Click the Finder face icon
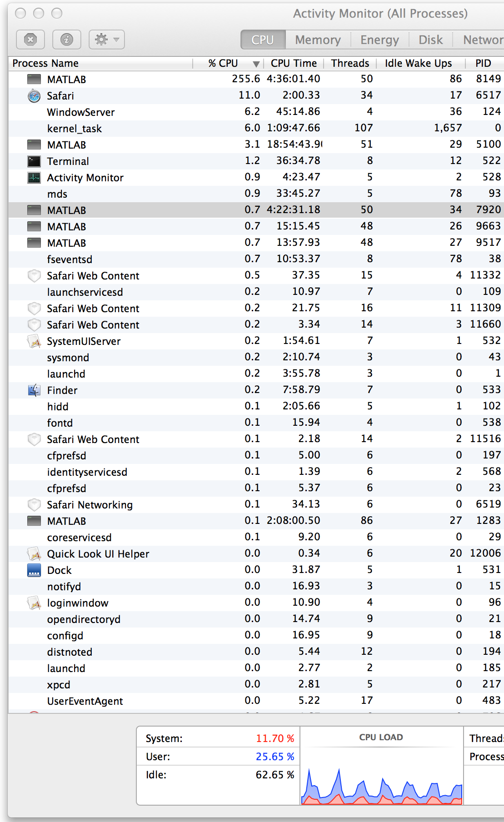Viewport: 504px width, 822px height. click(x=34, y=390)
